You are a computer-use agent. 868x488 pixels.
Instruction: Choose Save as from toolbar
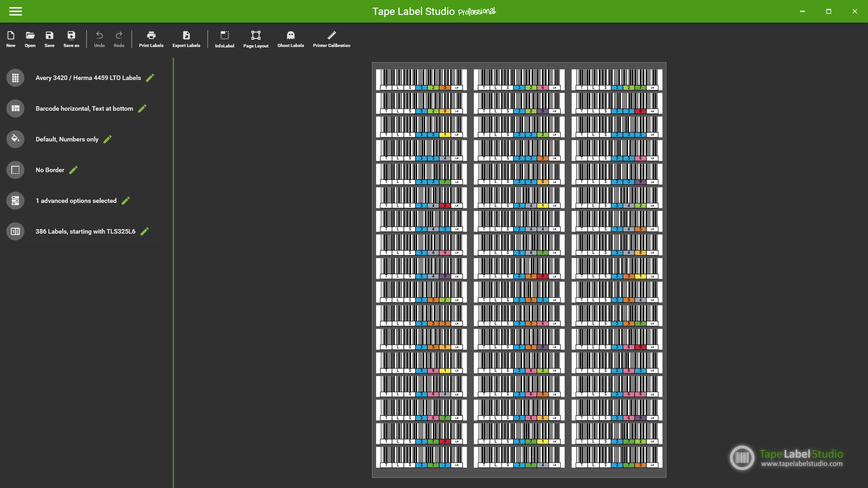[71, 39]
